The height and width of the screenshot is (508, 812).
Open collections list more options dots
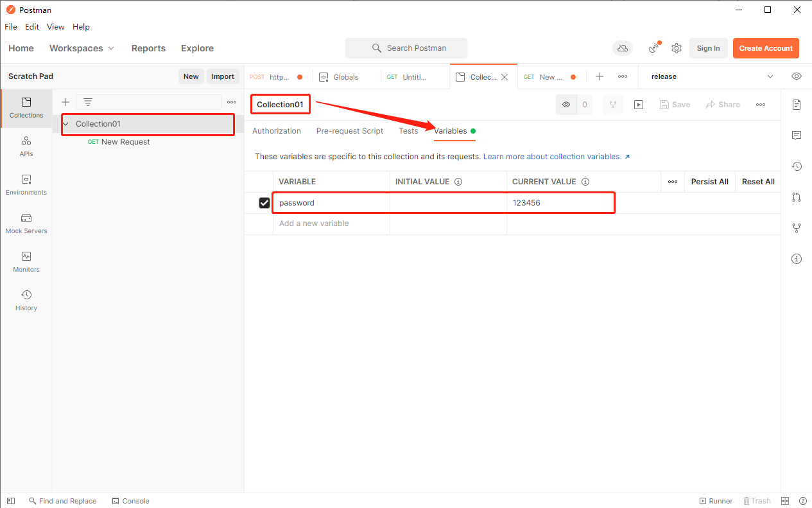(x=232, y=102)
